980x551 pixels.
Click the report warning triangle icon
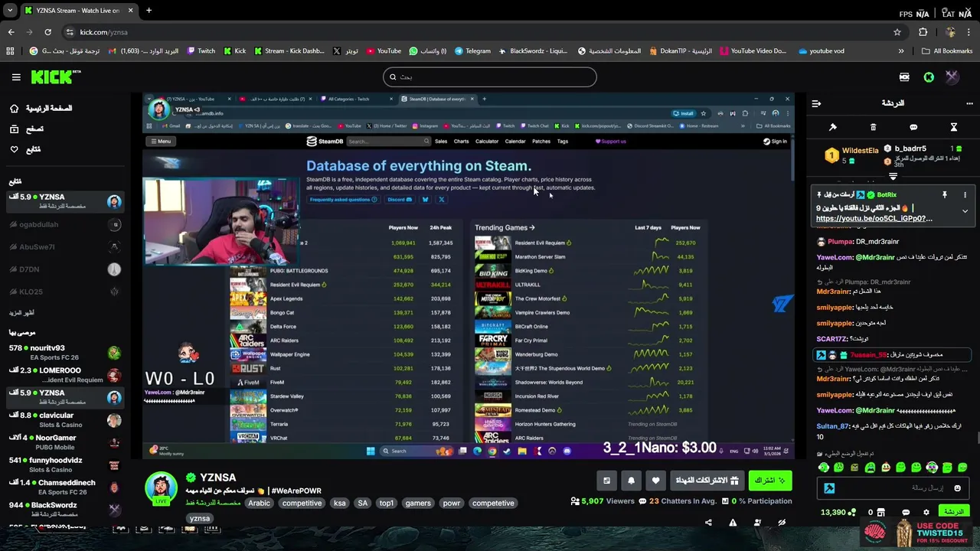[x=733, y=523]
